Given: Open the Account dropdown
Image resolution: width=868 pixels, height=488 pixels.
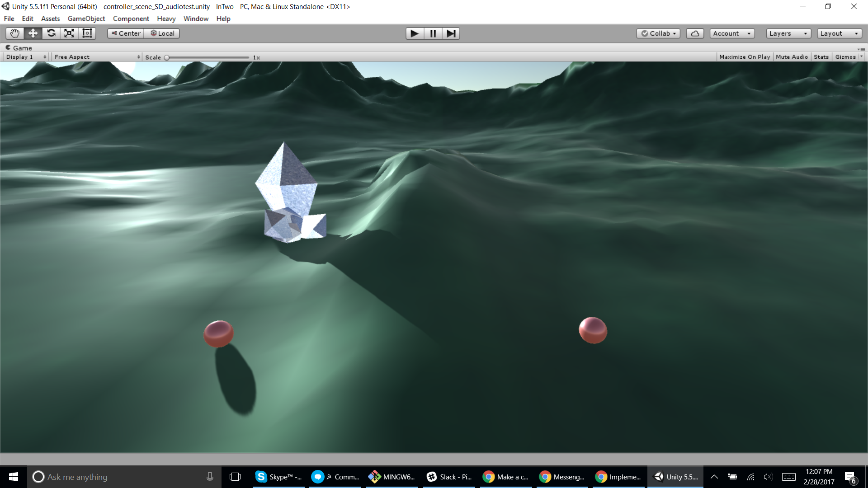Looking at the screenshot, I should point(732,33).
